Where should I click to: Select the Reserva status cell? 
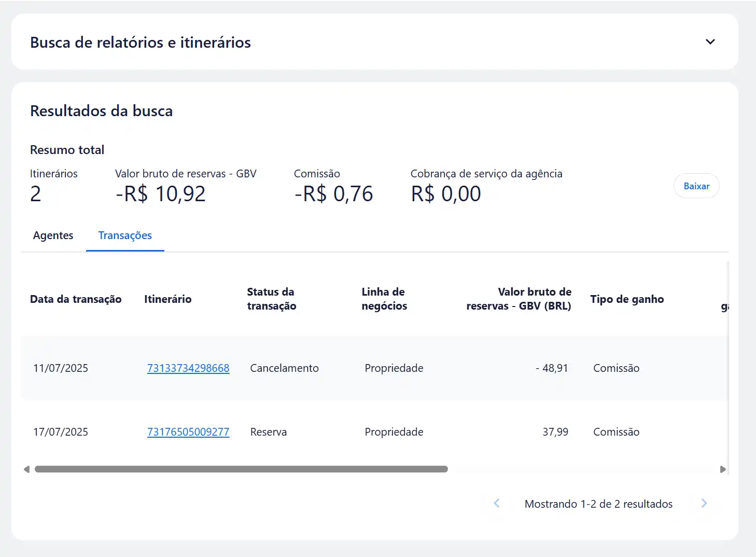(268, 432)
